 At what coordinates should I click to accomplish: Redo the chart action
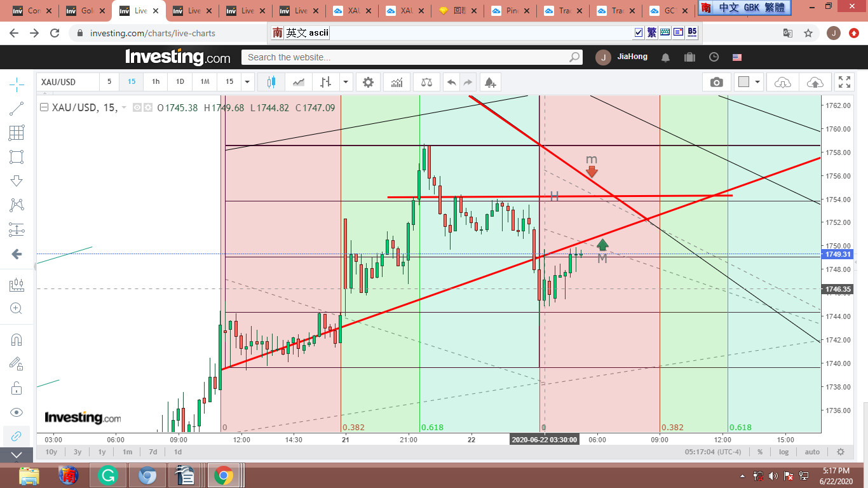pos(468,82)
